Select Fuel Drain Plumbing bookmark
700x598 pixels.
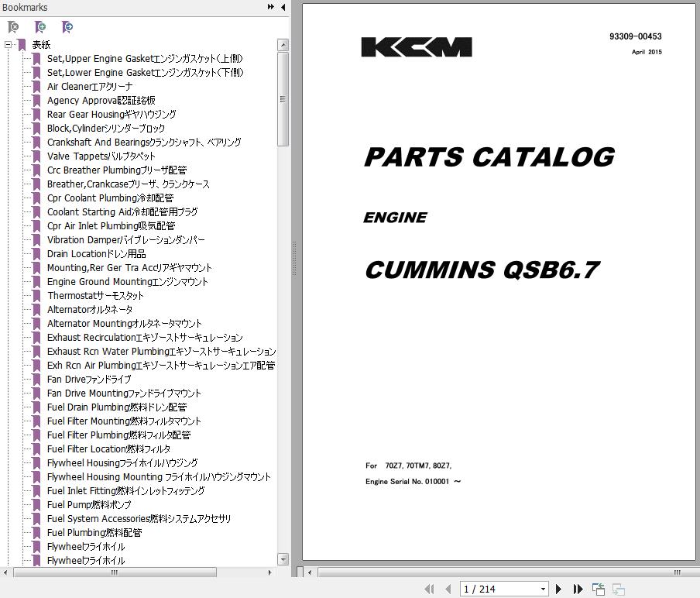(x=117, y=407)
